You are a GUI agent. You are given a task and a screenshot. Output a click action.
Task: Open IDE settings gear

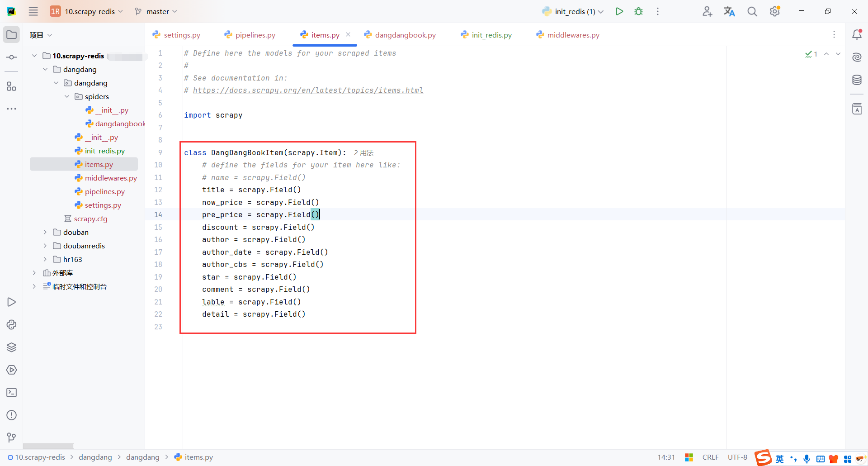[x=775, y=11]
